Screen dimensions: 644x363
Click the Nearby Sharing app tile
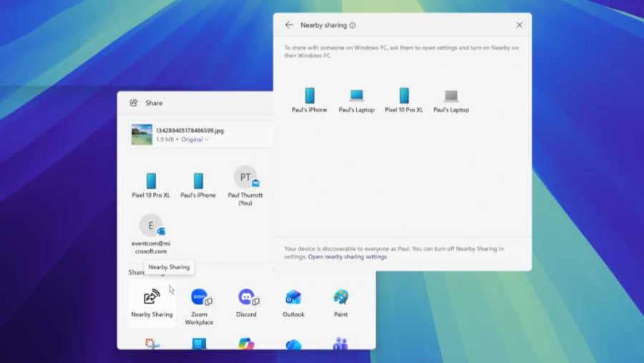click(x=152, y=304)
